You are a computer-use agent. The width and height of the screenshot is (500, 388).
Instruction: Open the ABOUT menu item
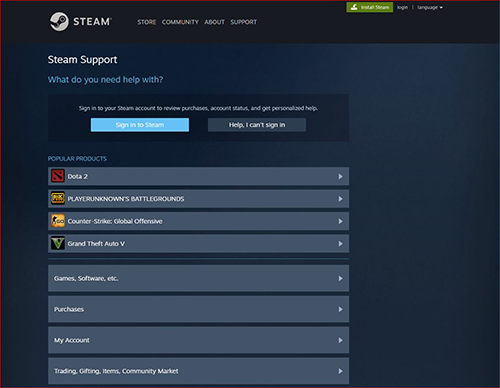[214, 22]
